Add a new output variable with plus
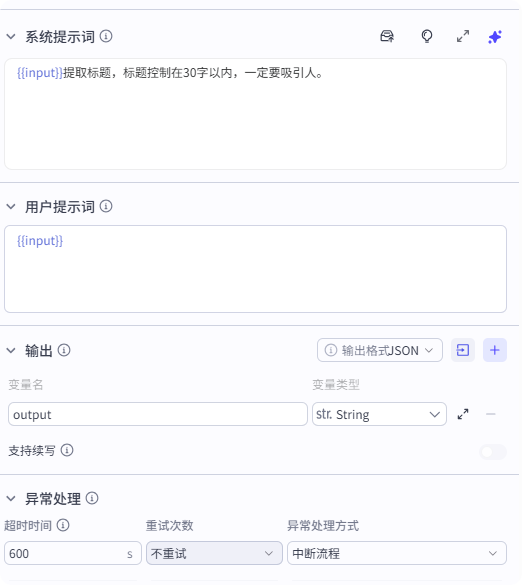This screenshot has height=585, width=522. (x=495, y=350)
